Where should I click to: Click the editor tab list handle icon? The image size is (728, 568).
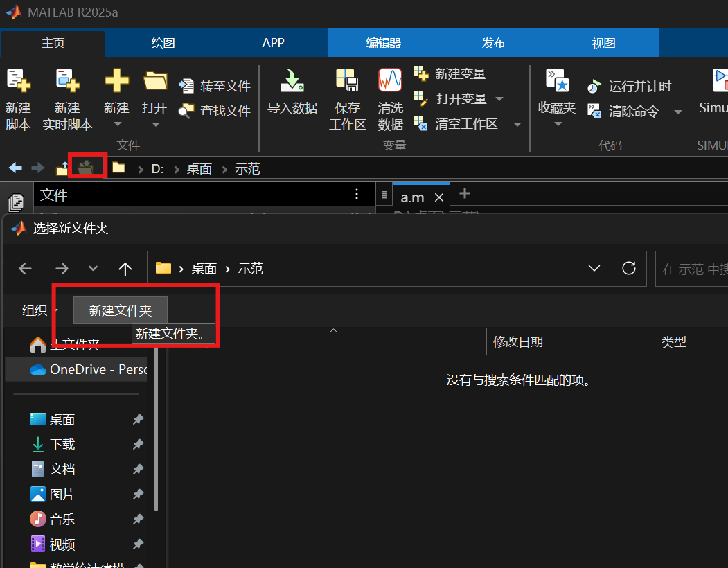tap(384, 195)
